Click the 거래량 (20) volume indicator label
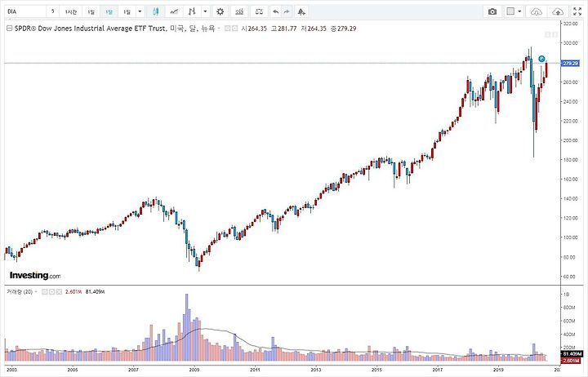The height and width of the screenshot is (377, 588). 19,291
